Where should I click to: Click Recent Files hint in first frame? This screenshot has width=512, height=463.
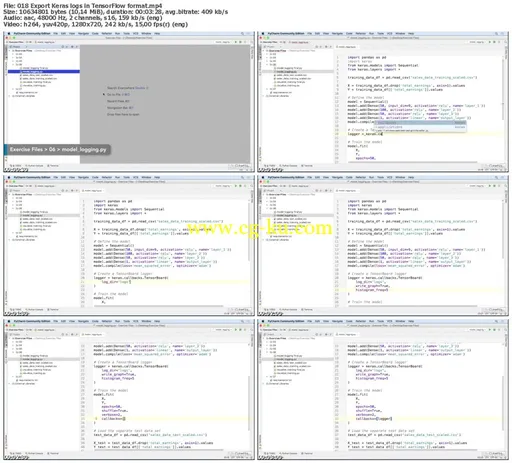[118, 101]
